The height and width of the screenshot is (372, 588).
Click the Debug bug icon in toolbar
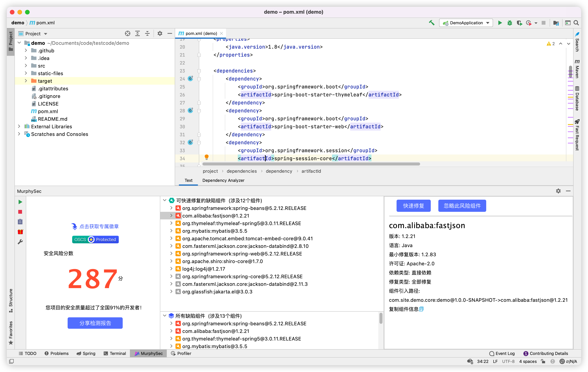click(x=509, y=23)
